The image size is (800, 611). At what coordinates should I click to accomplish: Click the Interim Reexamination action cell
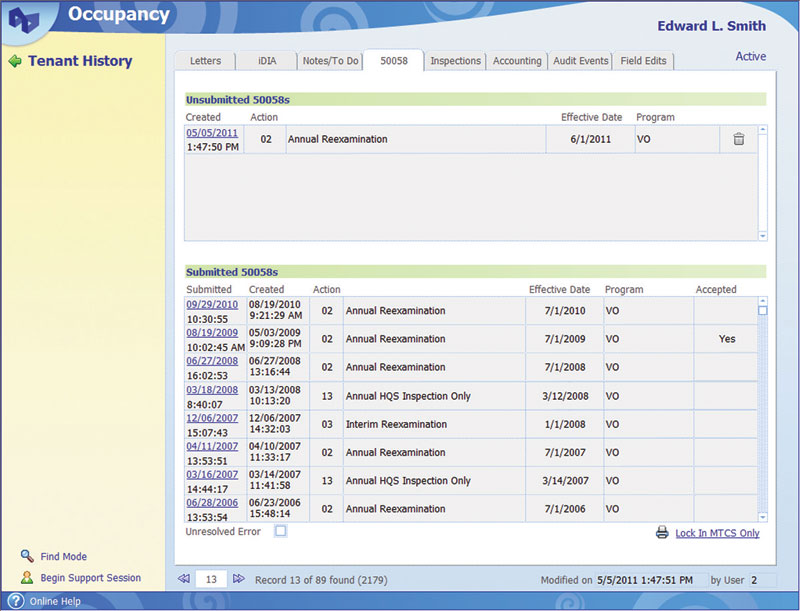coord(434,424)
